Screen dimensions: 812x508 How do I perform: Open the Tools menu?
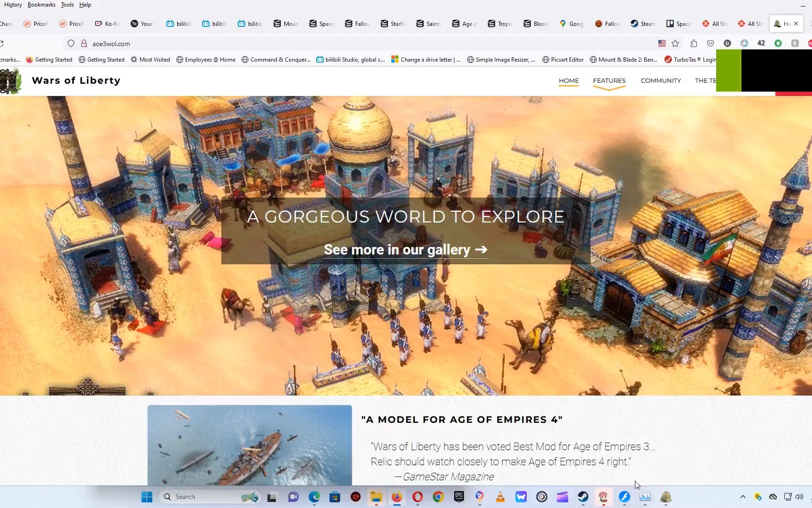(x=67, y=5)
